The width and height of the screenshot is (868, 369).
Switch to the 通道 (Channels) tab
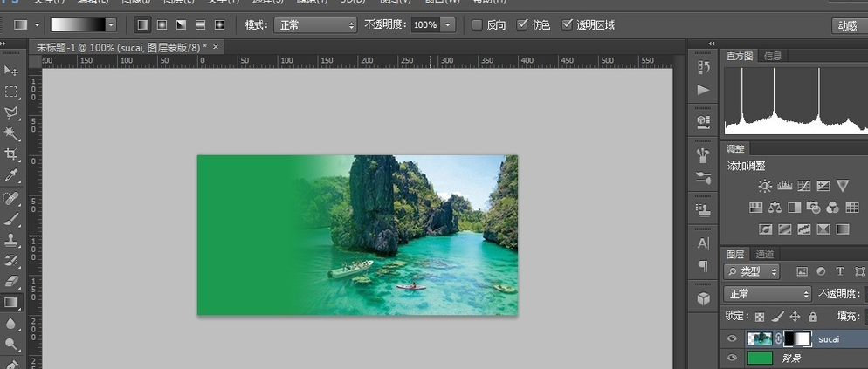[x=764, y=254]
